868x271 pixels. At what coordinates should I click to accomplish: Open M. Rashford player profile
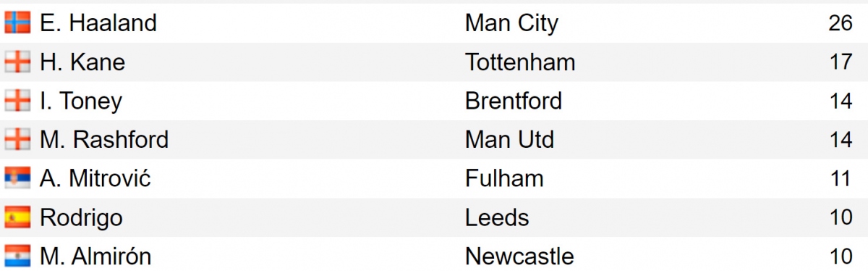click(x=104, y=140)
